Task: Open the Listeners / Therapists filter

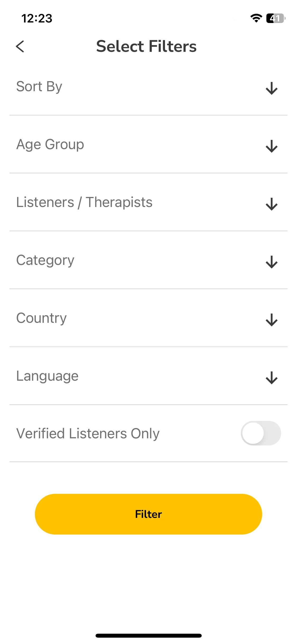Action: pyautogui.click(x=148, y=202)
